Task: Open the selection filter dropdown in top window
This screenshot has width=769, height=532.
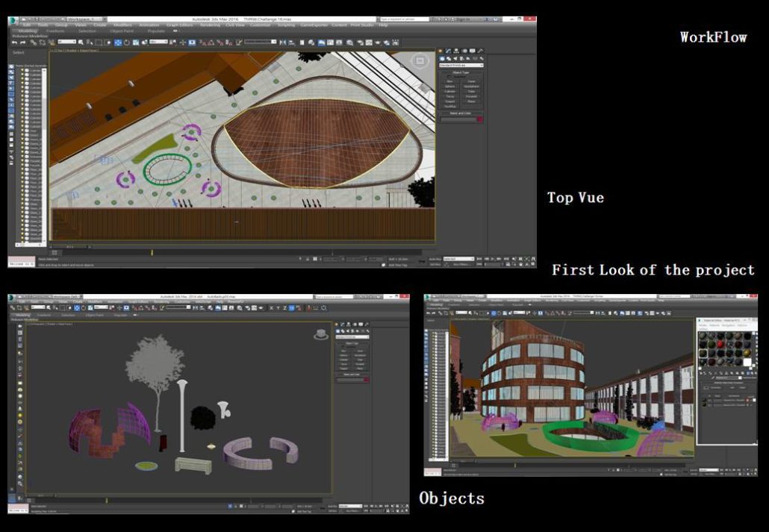Action: coord(66,43)
